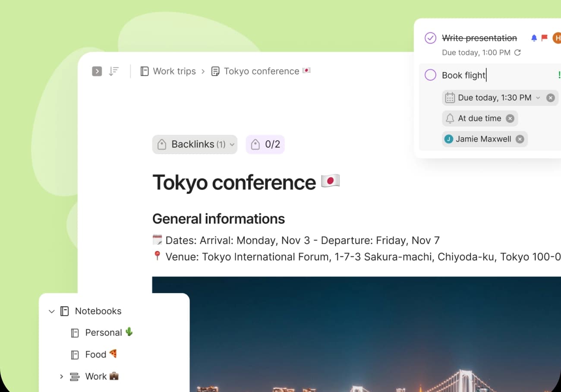The height and width of the screenshot is (392, 561).
Task: Remove the Jamie Maxwell assignee chip
Action: (520, 139)
